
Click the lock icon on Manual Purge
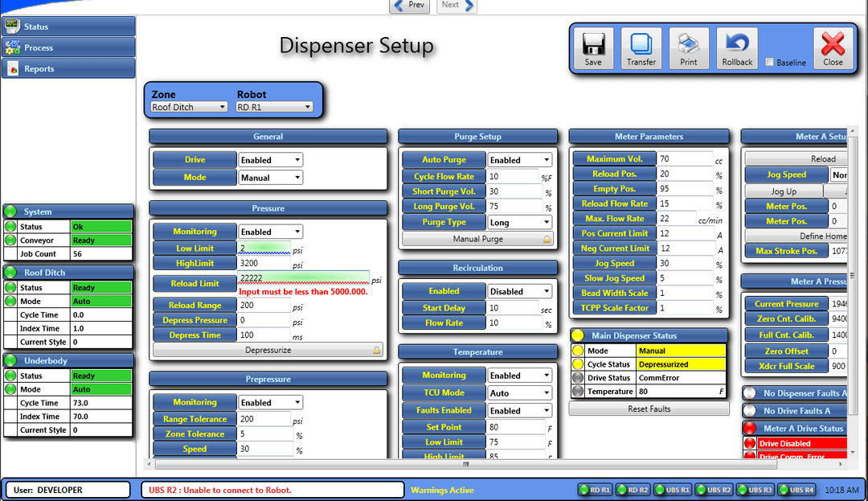tap(547, 239)
